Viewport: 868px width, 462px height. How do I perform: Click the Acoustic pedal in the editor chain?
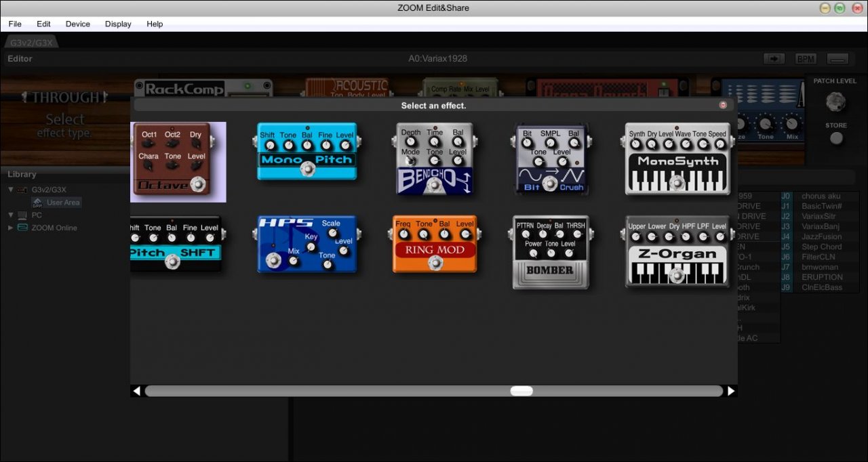coord(347,87)
